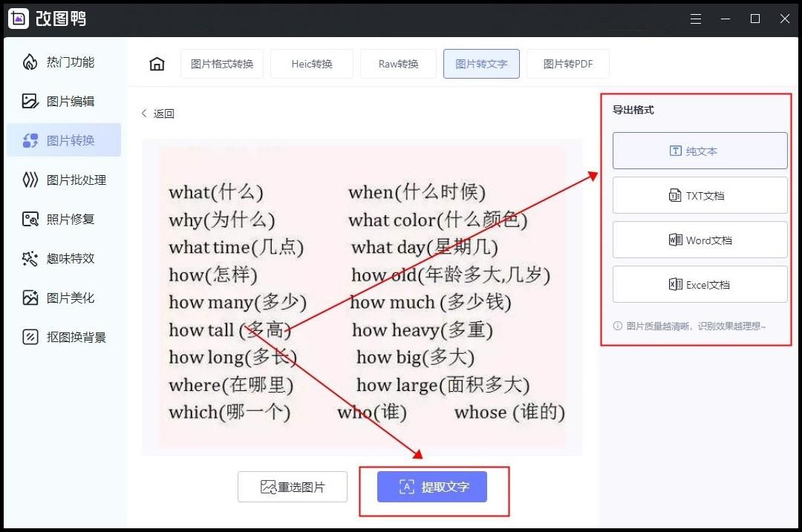The image size is (802, 532).
Task: Switch to the Heic转换 tab
Action: (311, 64)
